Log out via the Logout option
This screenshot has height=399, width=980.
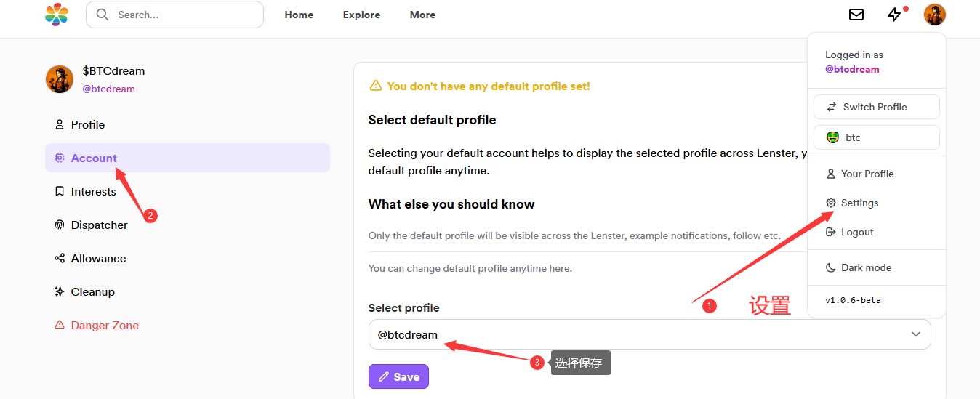point(856,233)
